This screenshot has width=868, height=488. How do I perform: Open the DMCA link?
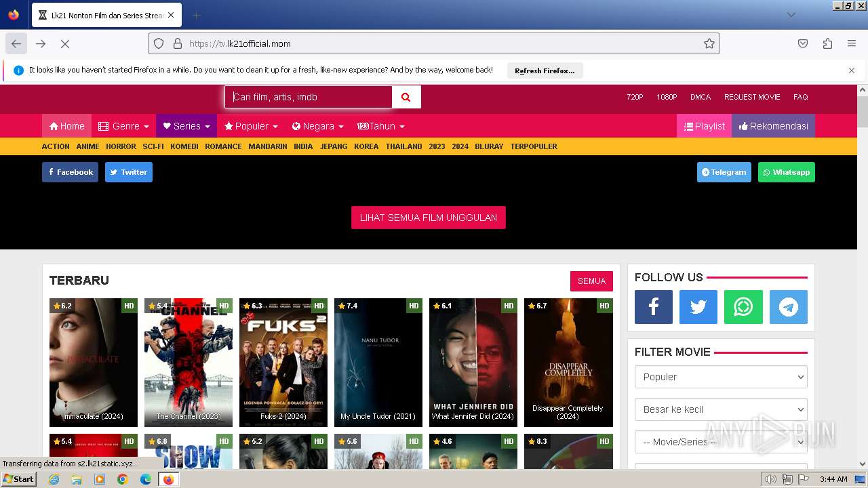pos(701,97)
